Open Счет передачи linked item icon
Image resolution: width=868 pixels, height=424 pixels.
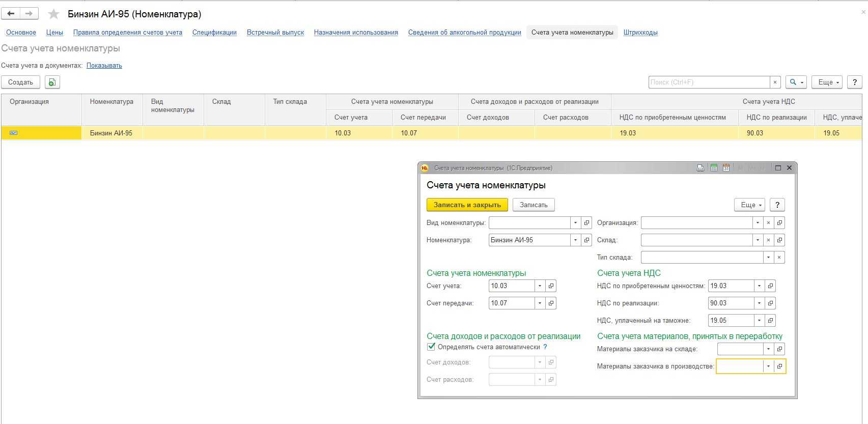[551, 303]
